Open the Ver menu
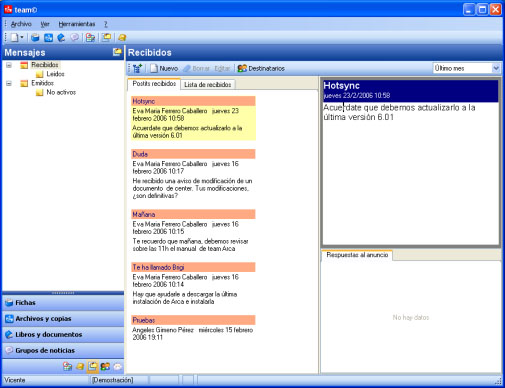 coord(45,24)
